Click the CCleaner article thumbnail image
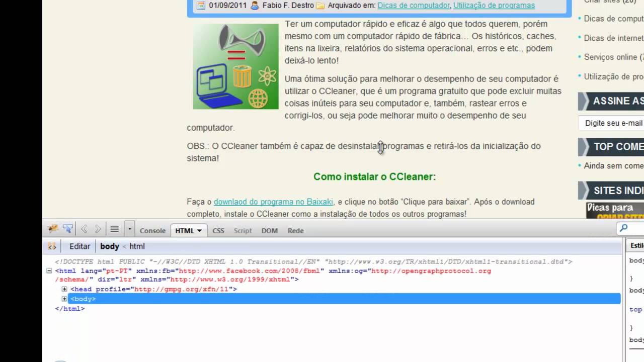Viewport: 644px width, 362px height. [x=235, y=66]
